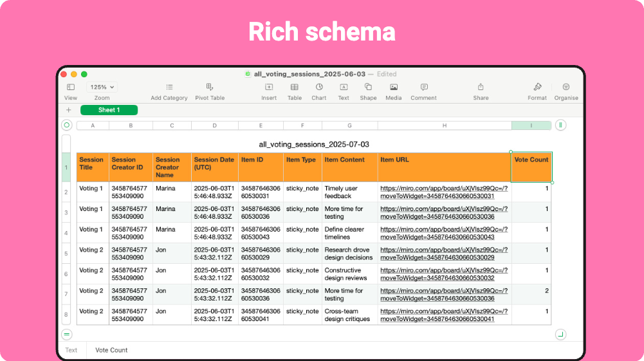This screenshot has height=361, width=644.
Task: Click the 'Edited' status in the title bar
Action: coord(387,74)
